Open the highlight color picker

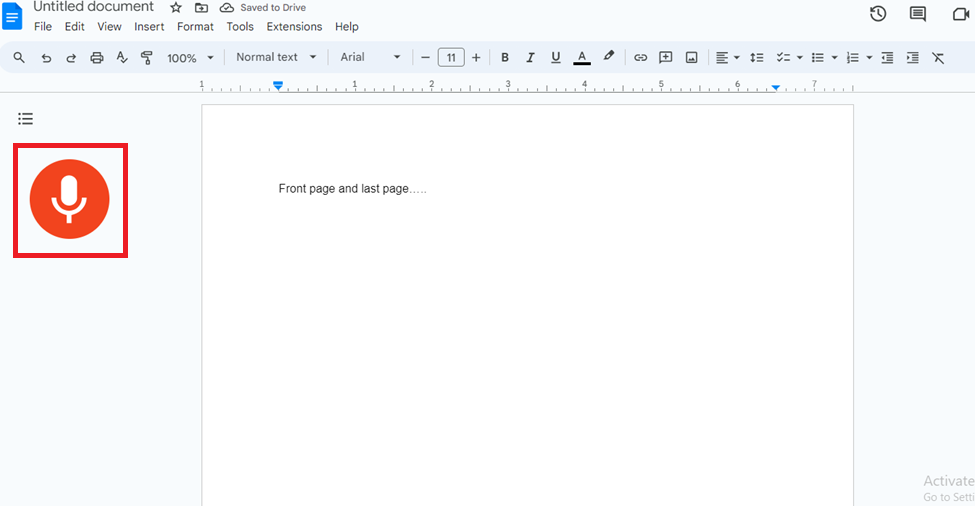(x=609, y=57)
